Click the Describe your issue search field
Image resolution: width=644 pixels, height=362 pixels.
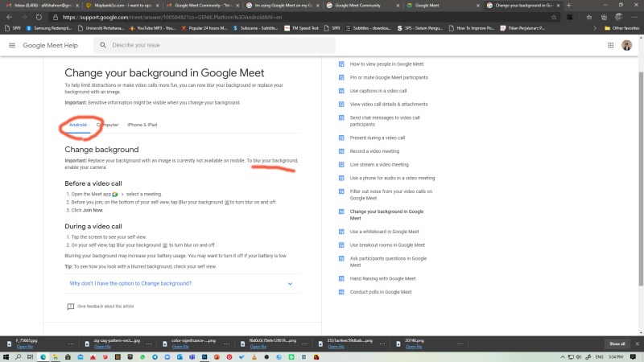(214, 45)
